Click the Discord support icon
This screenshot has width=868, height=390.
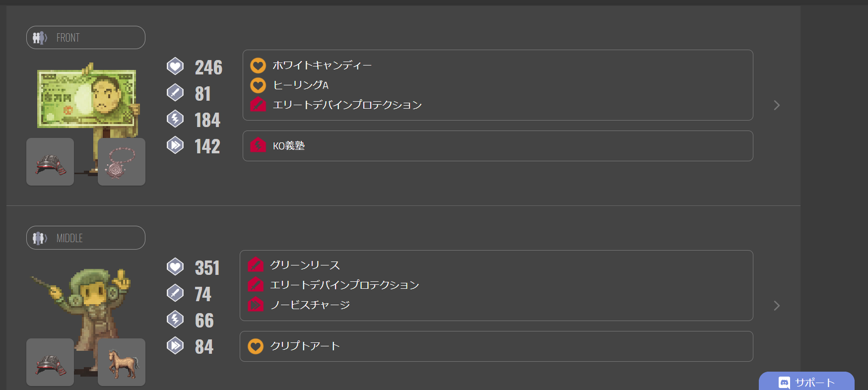(784, 383)
